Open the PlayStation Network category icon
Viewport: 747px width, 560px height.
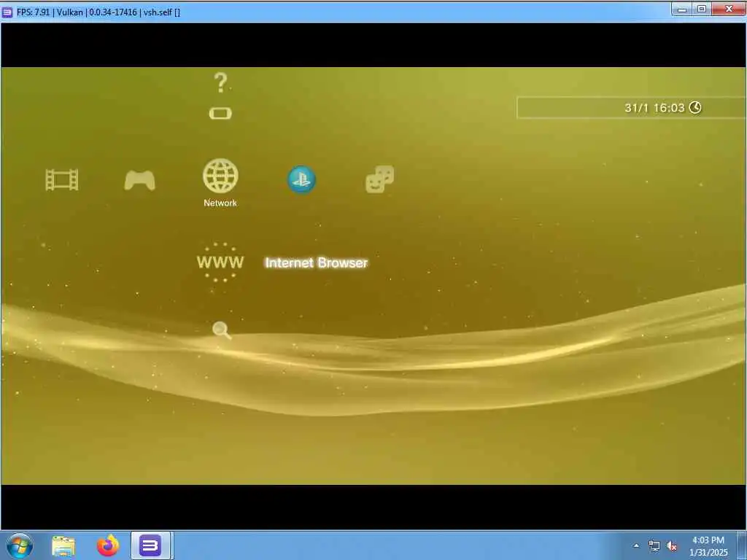tap(301, 179)
